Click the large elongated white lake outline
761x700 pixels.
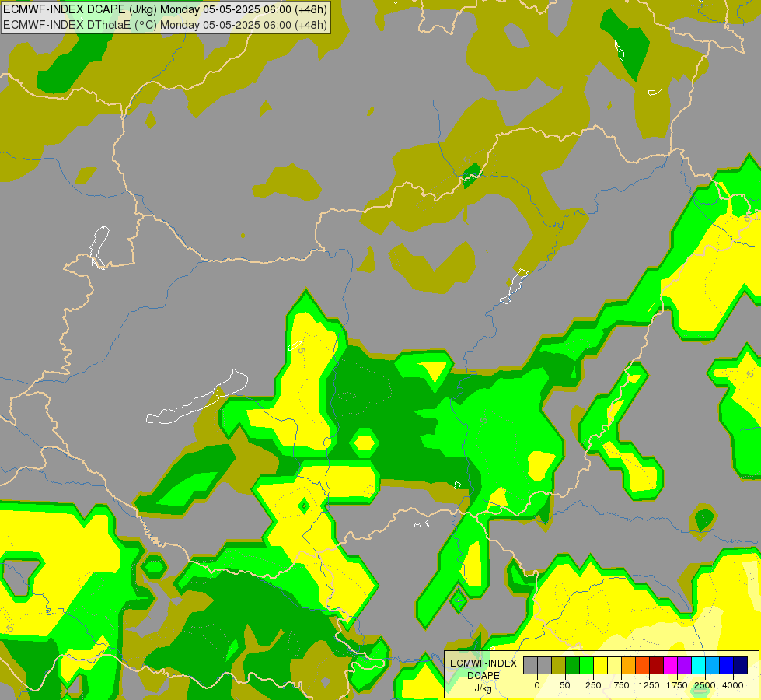(x=197, y=397)
